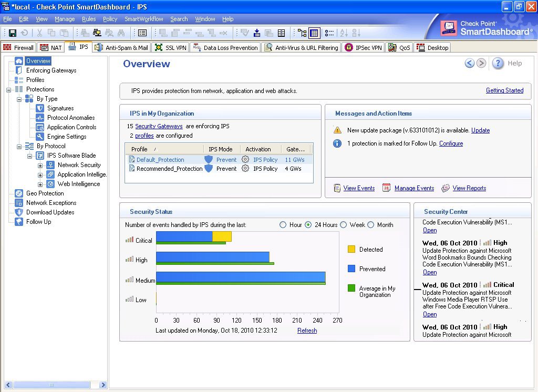The height and width of the screenshot is (392, 538).
Task: Click the blue Prevented legend swatch
Action: [351, 269]
